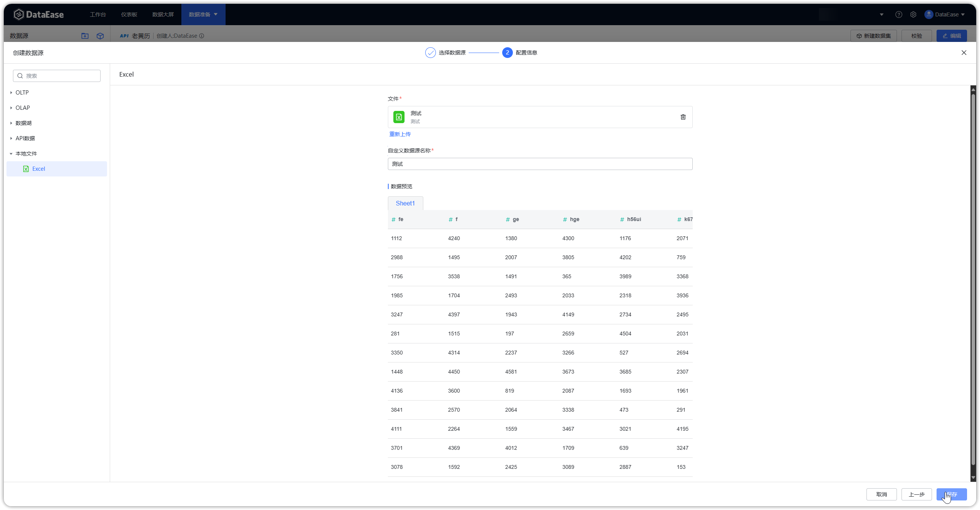Click the add-folder icon beside 数据源
Image resolution: width=980 pixels, height=510 pixels.
tap(85, 35)
